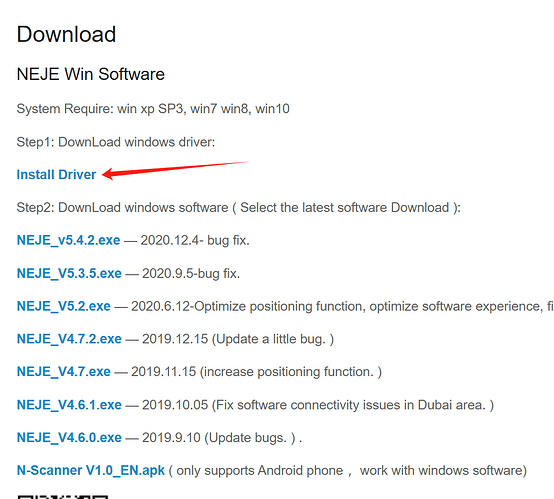Click the only supports Android phone note

click(348, 470)
